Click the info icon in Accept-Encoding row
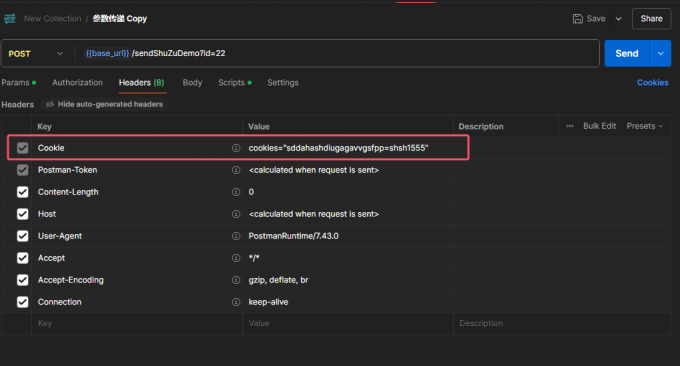Viewport: 680px width, 366px height. click(236, 280)
